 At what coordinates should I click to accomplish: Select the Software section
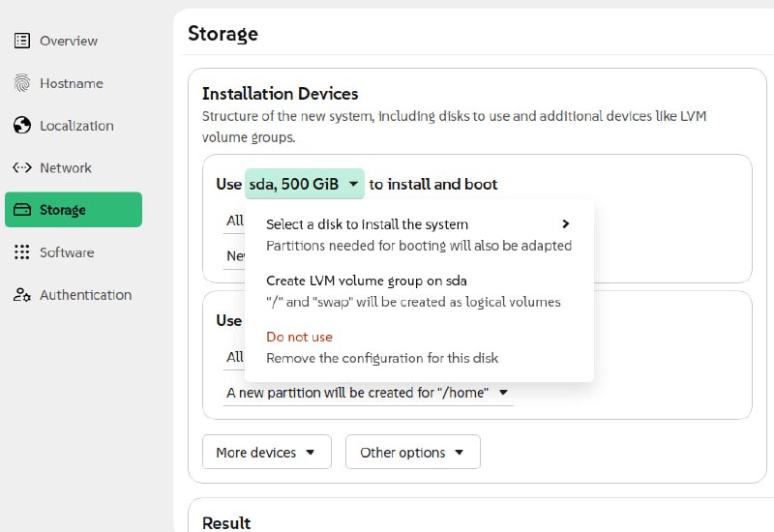pyautogui.click(x=67, y=252)
